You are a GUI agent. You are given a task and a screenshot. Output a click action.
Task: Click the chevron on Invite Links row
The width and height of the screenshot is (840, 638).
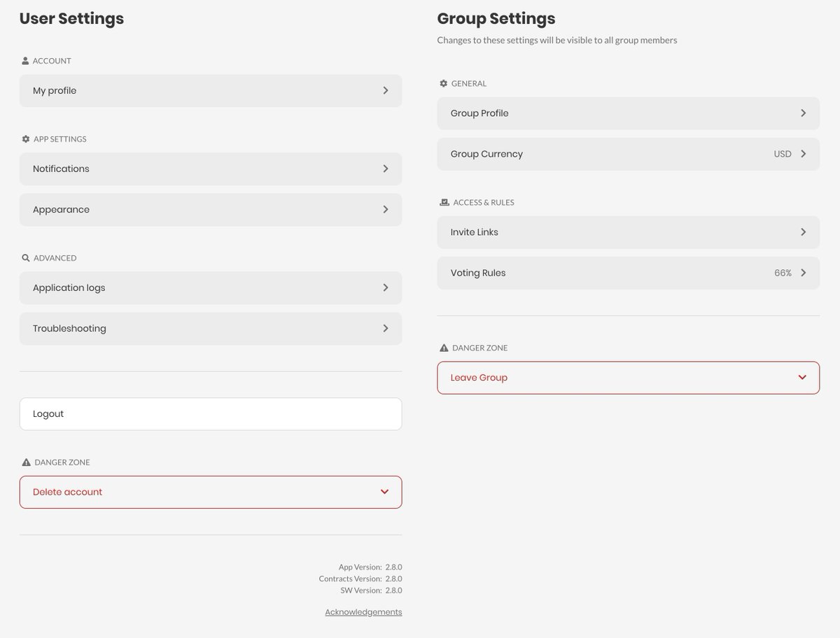tap(804, 232)
